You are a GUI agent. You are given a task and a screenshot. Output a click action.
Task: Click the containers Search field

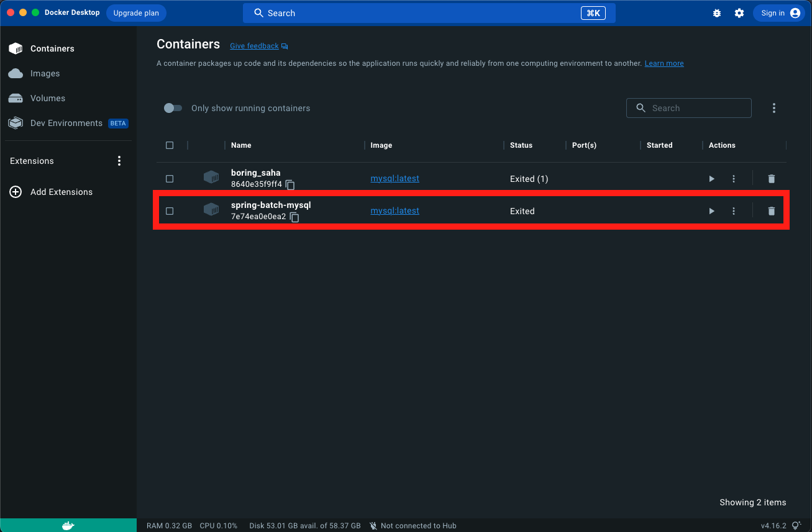coord(689,108)
